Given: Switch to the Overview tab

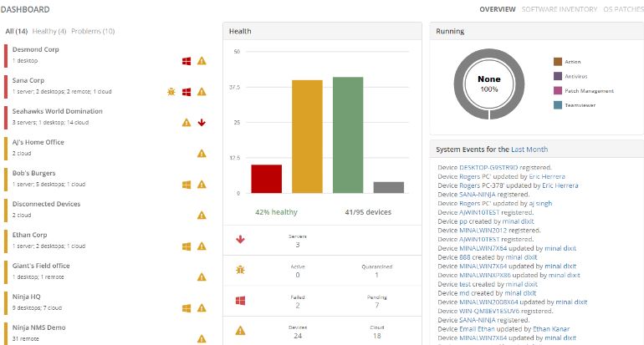Looking at the screenshot, I should click(498, 9).
